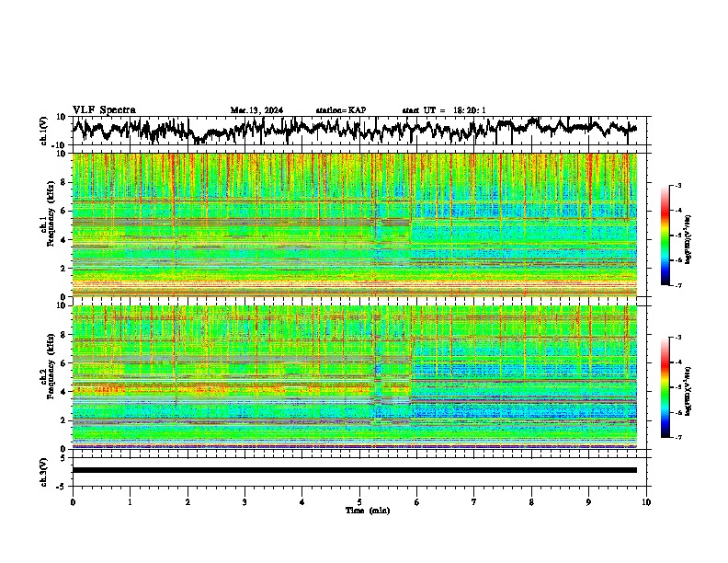This screenshot has width=728, height=563.
Task: Click the ch.2 color scale log(PSD) unit label
Action: (x=688, y=392)
